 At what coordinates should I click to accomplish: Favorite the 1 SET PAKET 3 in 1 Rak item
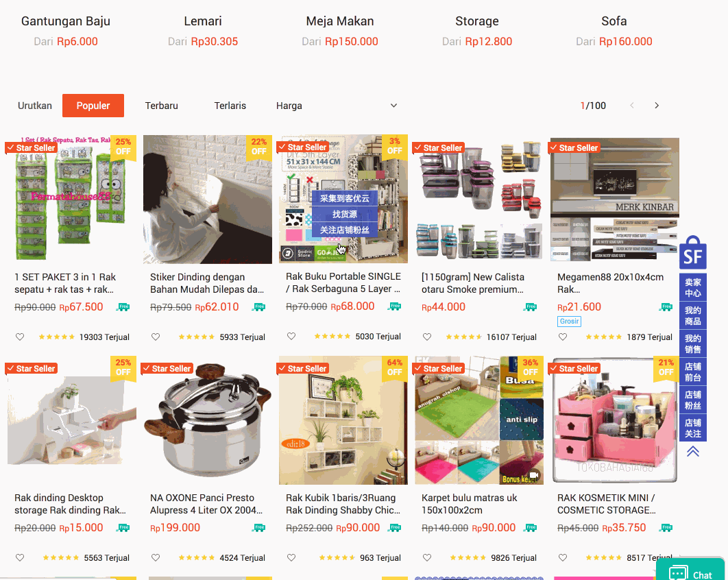(x=19, y=337)
